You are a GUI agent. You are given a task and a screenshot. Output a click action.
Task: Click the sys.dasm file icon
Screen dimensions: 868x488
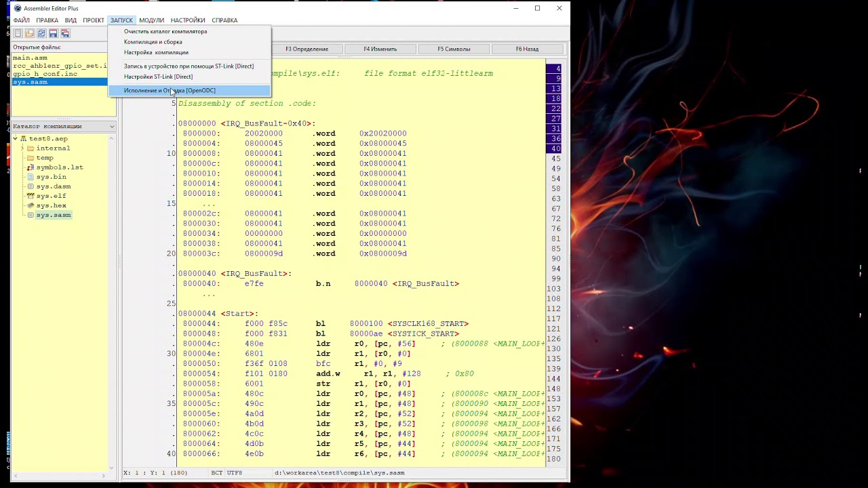point(31,186)
